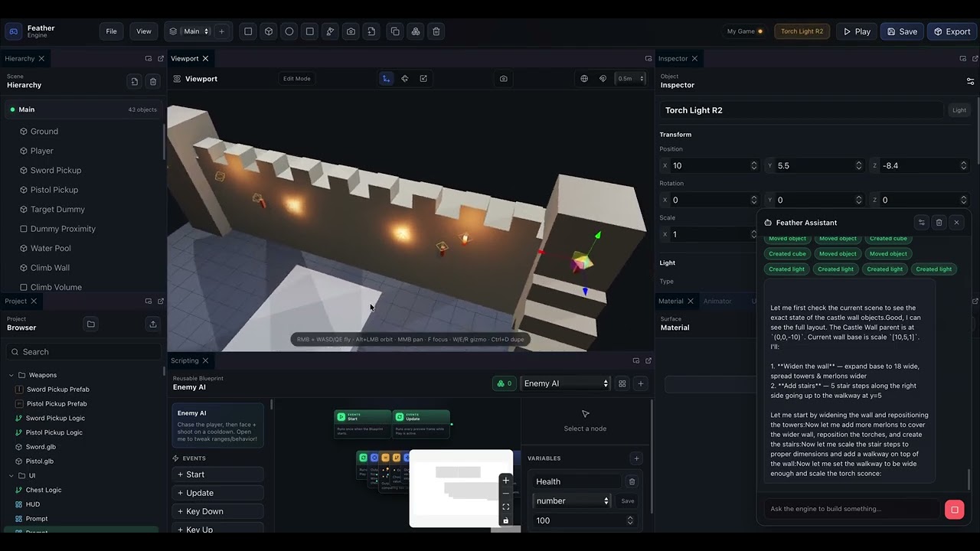Image resolution: width=980 pixels, height=551 pixels.
Task: Switch to the Animator tab
Action: tap(717, 301)
